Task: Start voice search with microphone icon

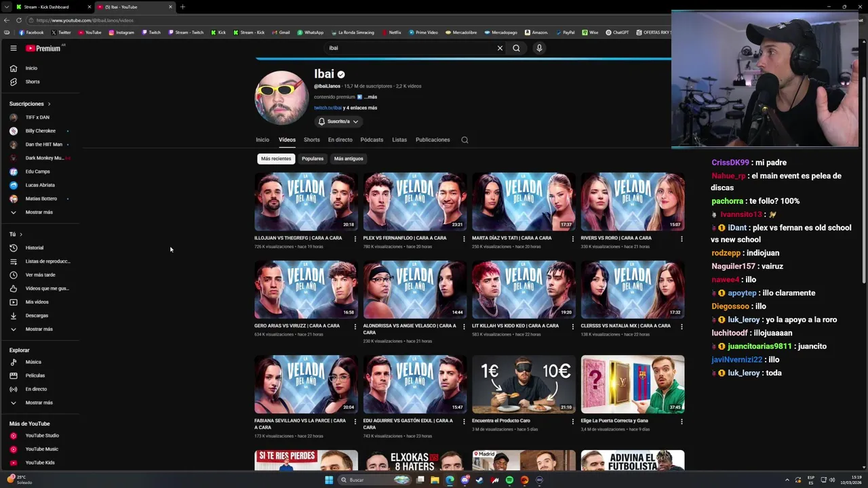Action: pos(539,48)
